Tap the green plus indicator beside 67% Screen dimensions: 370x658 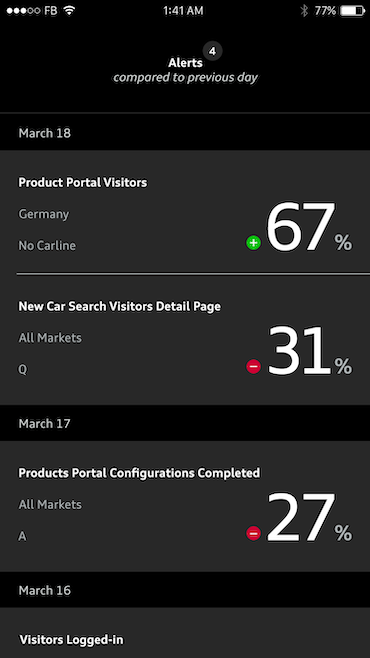(253, 243)
